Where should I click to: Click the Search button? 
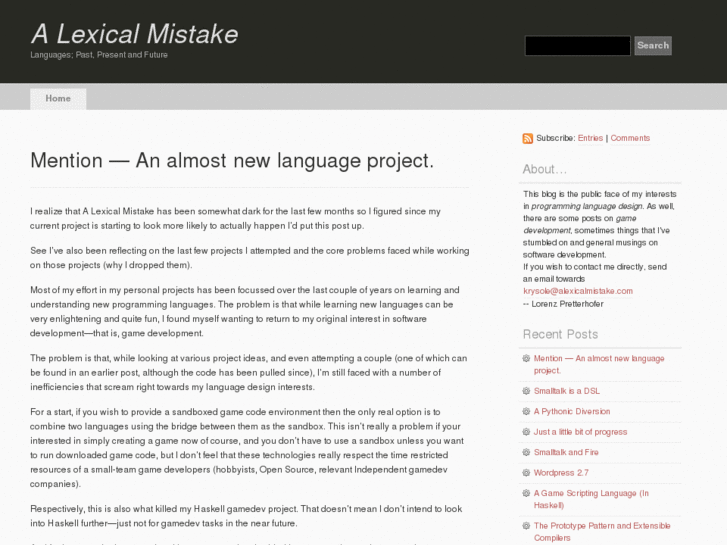point(653,45)
